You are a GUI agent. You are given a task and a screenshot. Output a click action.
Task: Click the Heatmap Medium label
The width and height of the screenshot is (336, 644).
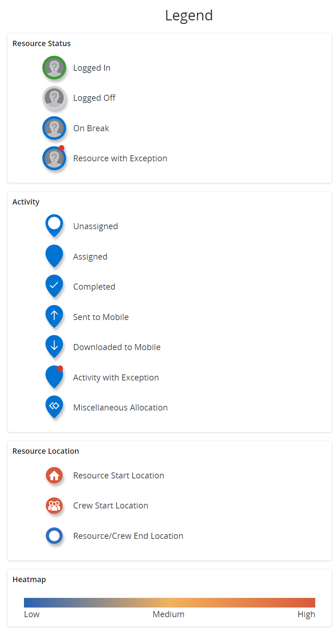(x=169, y=614)
